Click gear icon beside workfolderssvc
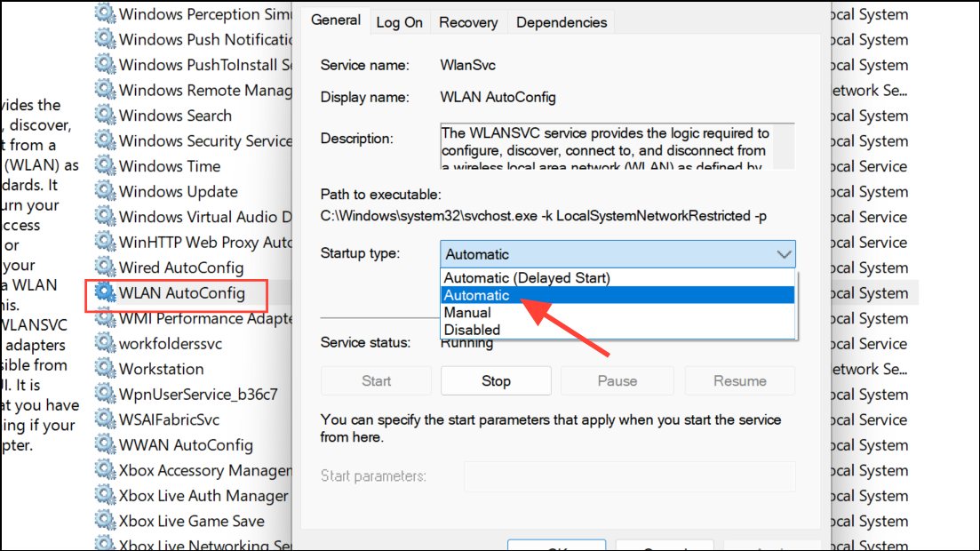The width and height of the screenshot is (980, 551). (x=105, y=343)
